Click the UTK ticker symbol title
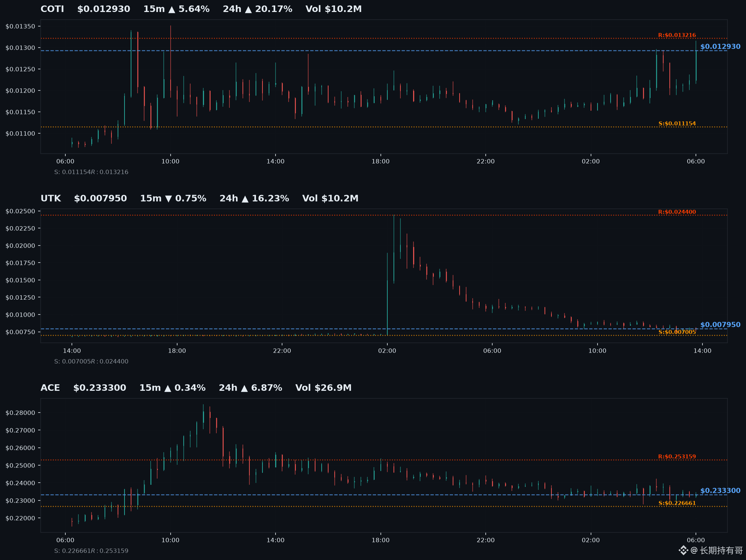Screen dimensions: 746x560 (x=51, y=199)
